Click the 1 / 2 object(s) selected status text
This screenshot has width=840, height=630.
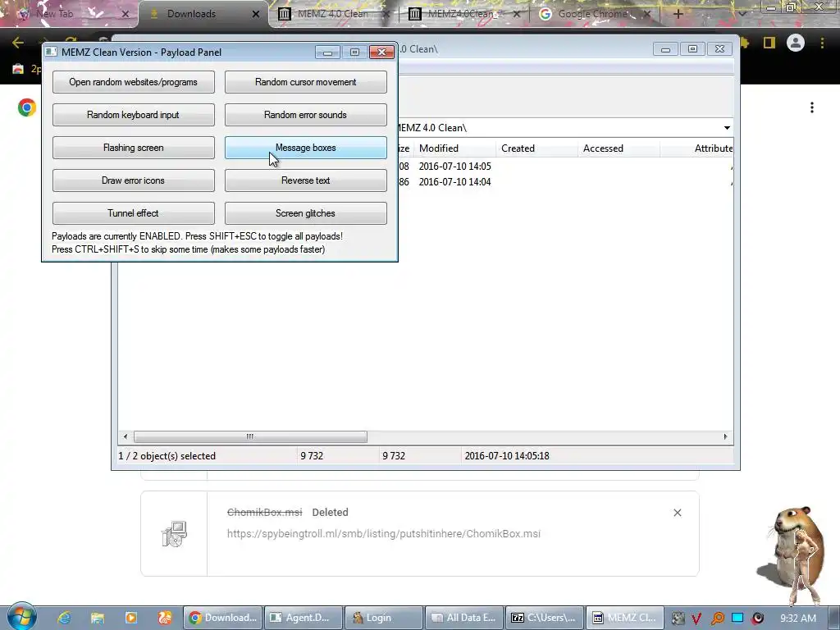(x=167, y=456)
